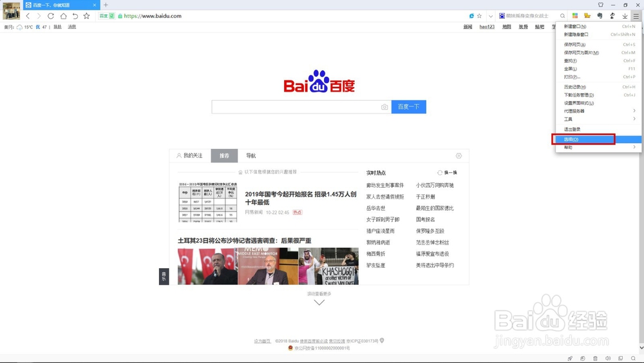This screenshot has height=363, width=644.
Task: Click the down chevron to see more feed
Action: 319,302
